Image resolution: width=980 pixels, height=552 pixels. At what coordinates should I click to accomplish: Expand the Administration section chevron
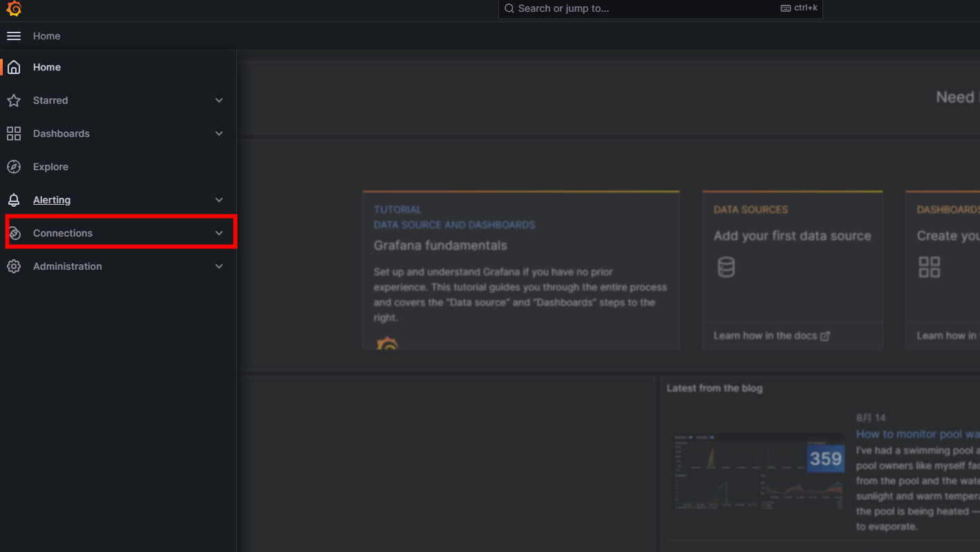tap(219, 266)
